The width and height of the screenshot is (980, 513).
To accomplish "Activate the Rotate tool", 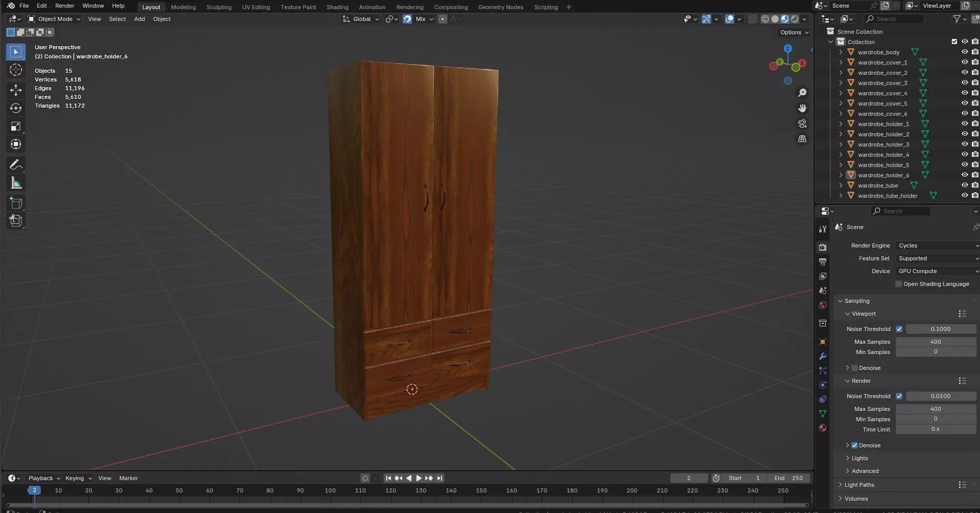I will pyautogui.click(x=16, y=108).
